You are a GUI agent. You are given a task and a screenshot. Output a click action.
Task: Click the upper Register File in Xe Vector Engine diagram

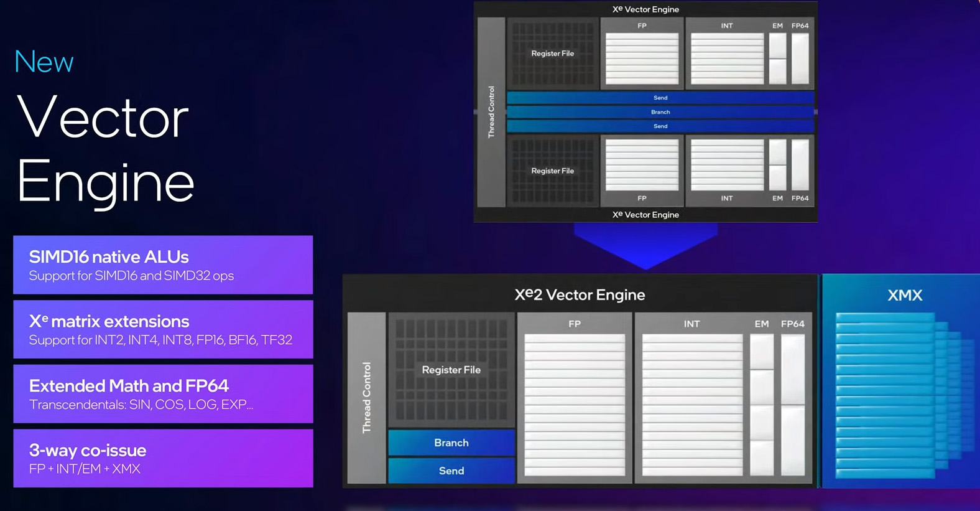(553, 54)
